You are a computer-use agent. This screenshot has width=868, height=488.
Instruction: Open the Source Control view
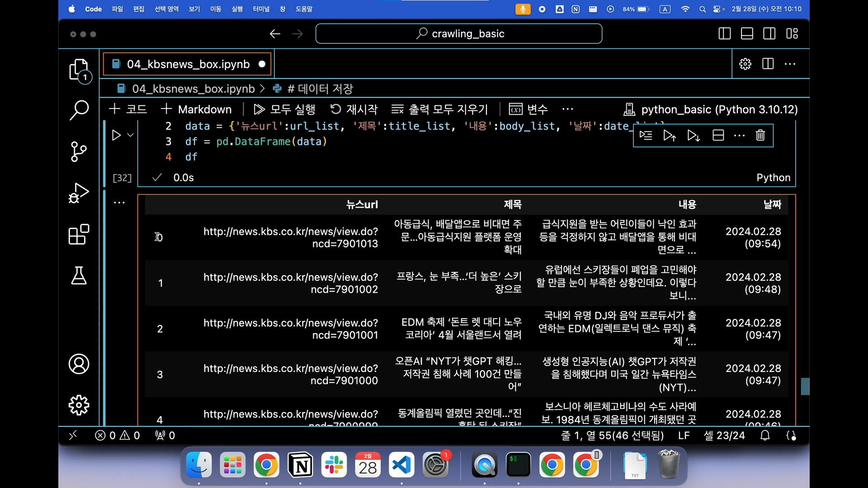(79, 151)
